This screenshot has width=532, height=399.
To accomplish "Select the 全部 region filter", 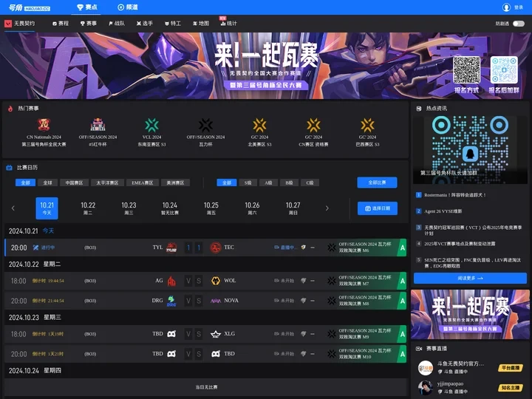I will point(25,183).
